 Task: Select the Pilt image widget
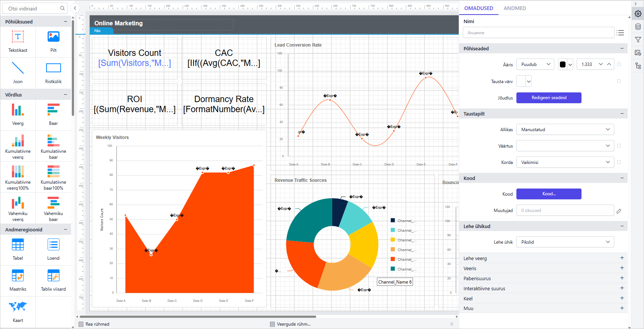click(x=54, y=42)
